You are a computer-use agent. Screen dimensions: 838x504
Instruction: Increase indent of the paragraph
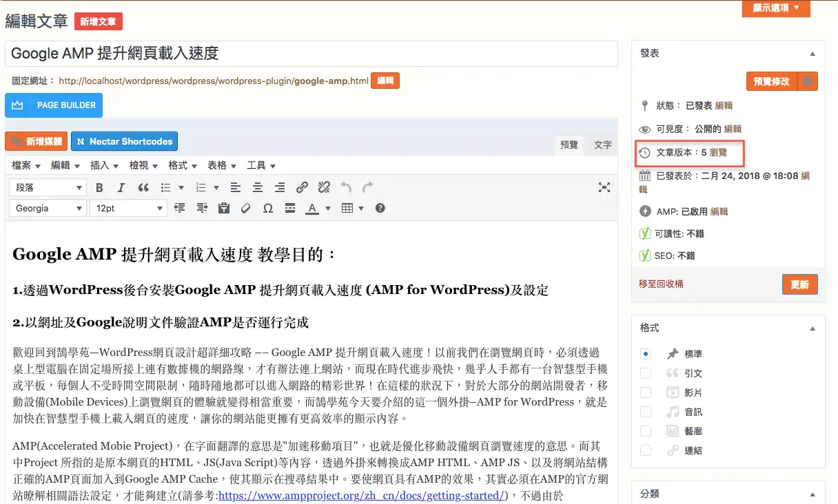coord(202,208)
